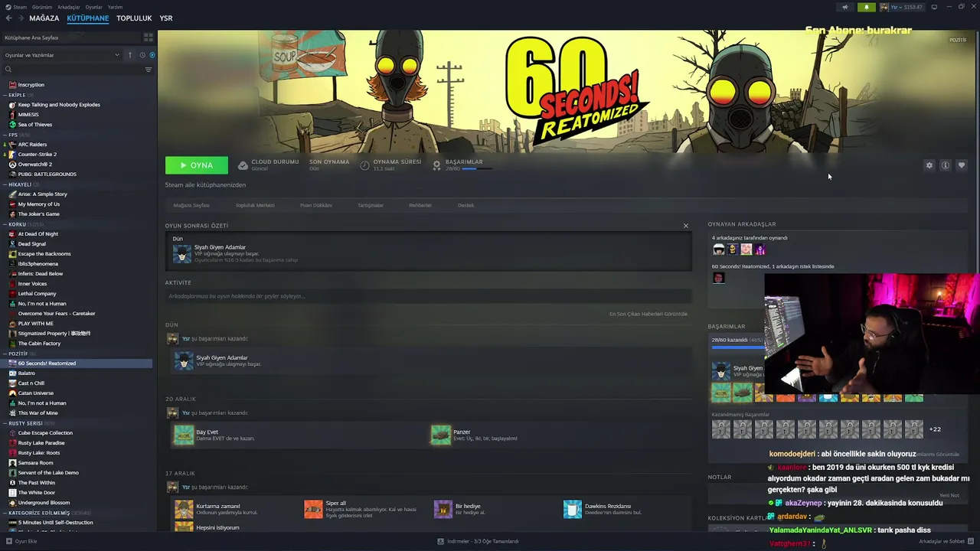The height and width of the screenshot is (551, 980).
Task: Click the library search field
Action: click(x=73, y=70)
